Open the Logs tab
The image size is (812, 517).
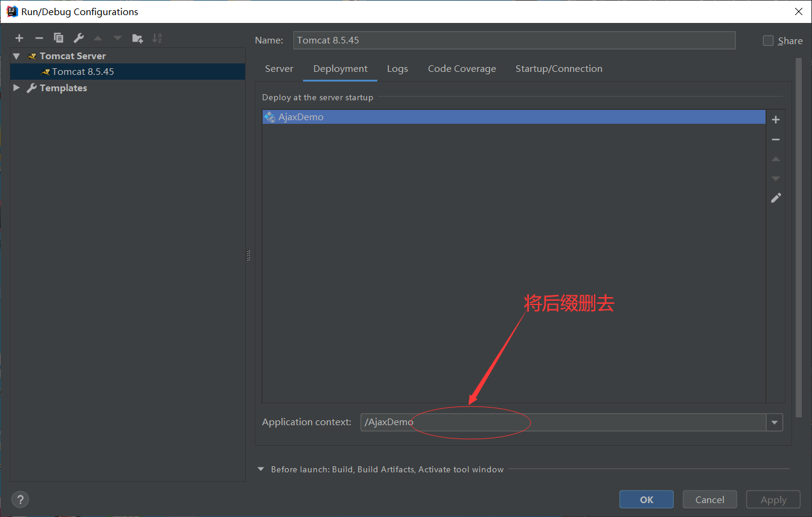tap(397, 69)
